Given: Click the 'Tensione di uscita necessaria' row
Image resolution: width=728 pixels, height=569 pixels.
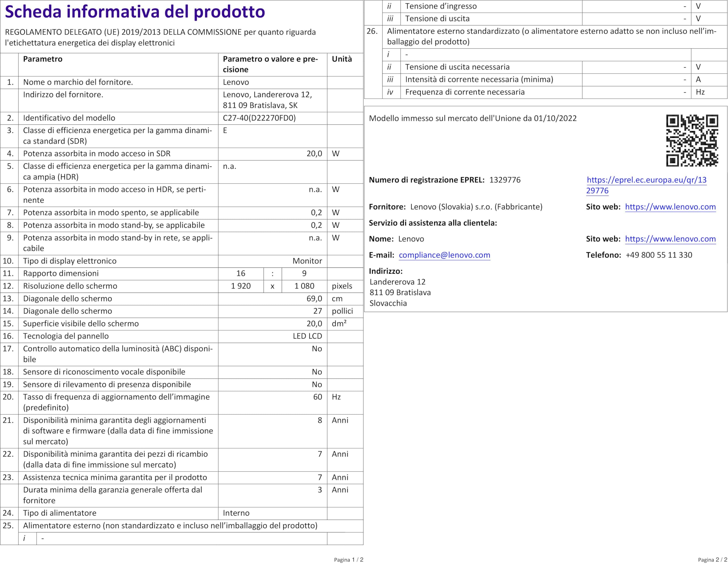Looking at the screenshot, I should pyautogui.click(x=457, y=67).
